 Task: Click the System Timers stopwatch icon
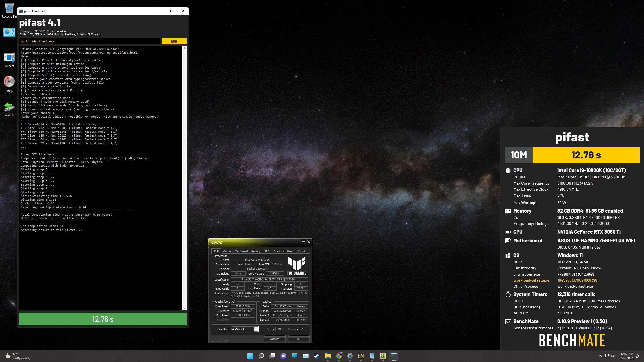click(508, 294)
